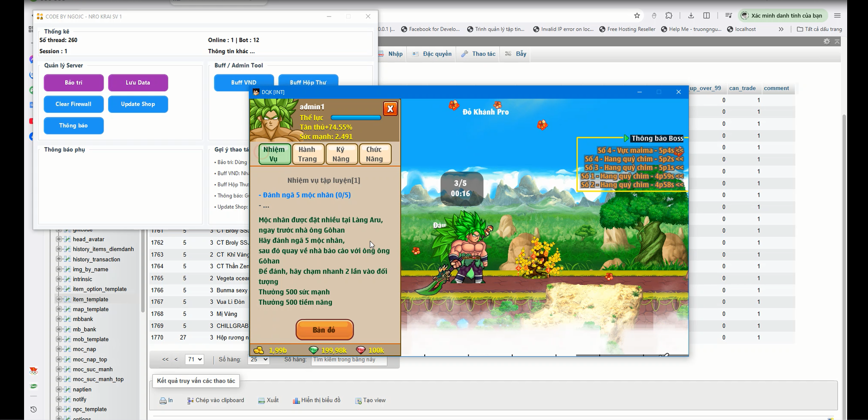The height and width of the screenshot is (420, 868).
Task: Click the Clear Firewall button
Action: [x=74, y=104]
